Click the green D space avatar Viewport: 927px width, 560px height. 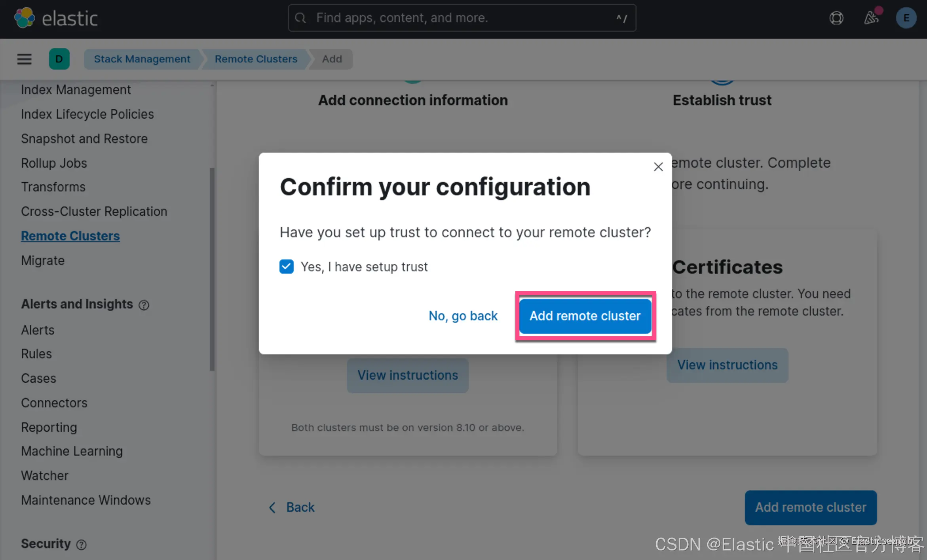tap(59, 59)
